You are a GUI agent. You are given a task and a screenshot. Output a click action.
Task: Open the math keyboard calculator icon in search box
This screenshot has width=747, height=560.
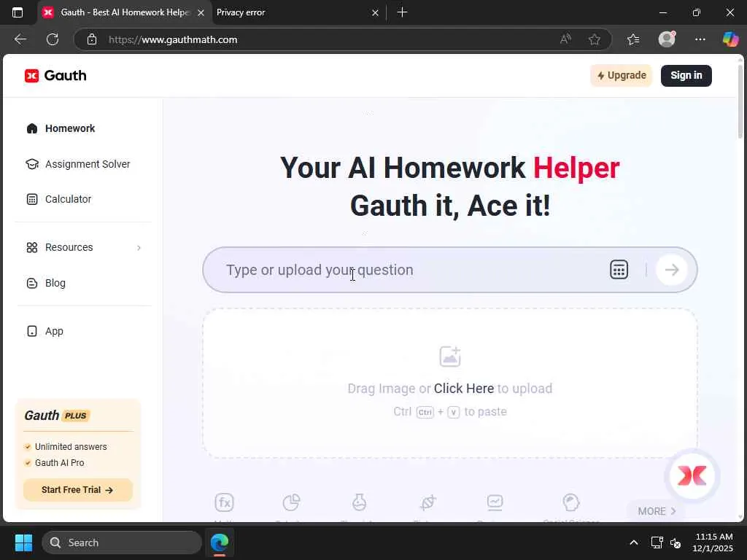tap(619, 270)
